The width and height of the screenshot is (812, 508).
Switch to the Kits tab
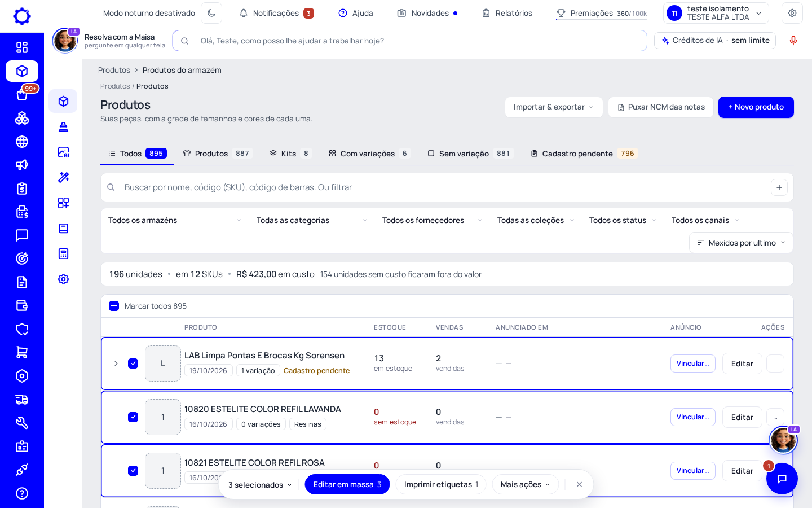tap(290, 154)
